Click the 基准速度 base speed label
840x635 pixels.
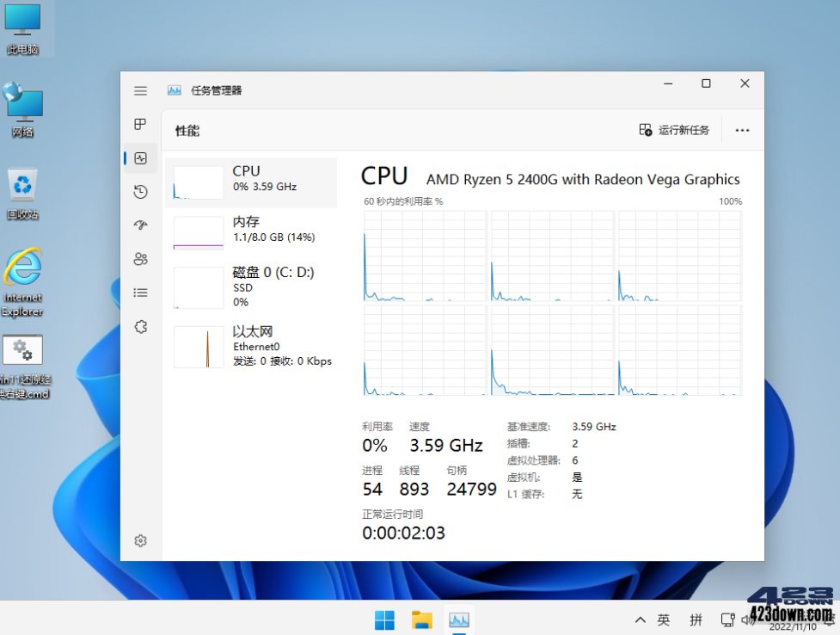[529, 427]
